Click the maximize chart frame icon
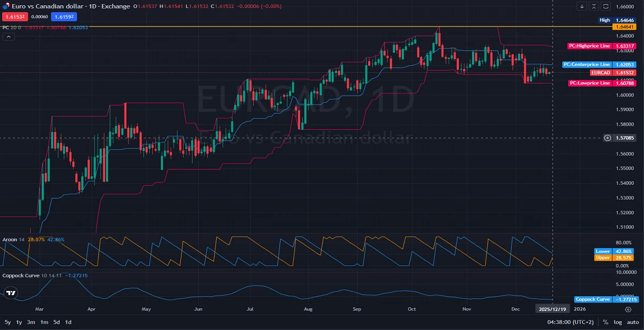The width and height of the screenshot is (644, 330). point(606,6)
